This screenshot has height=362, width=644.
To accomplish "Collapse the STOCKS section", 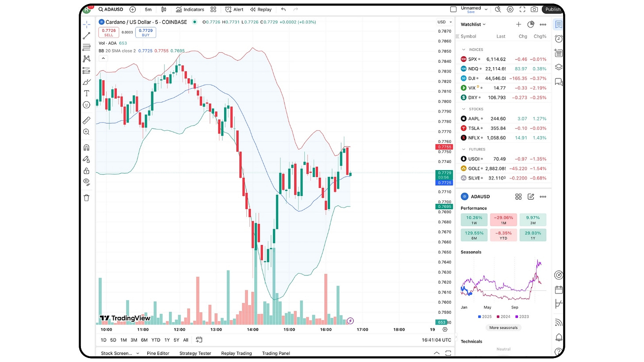I will pos(464,109).
